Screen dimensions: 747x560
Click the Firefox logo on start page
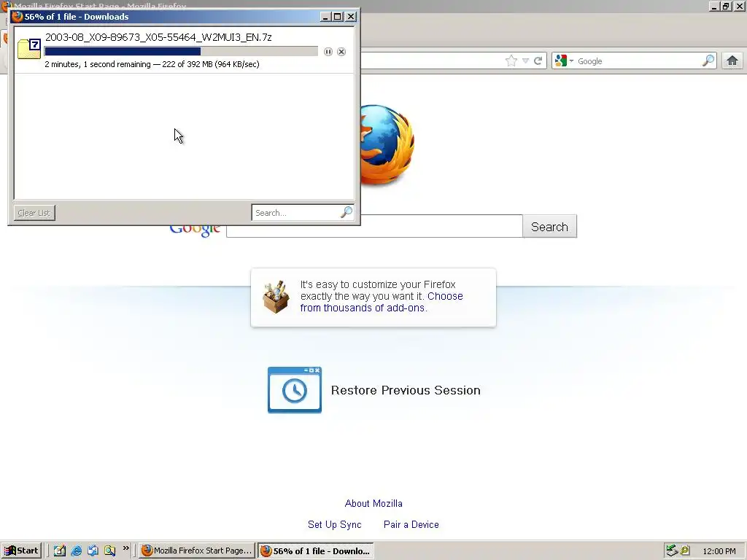(x=387, y=145)
